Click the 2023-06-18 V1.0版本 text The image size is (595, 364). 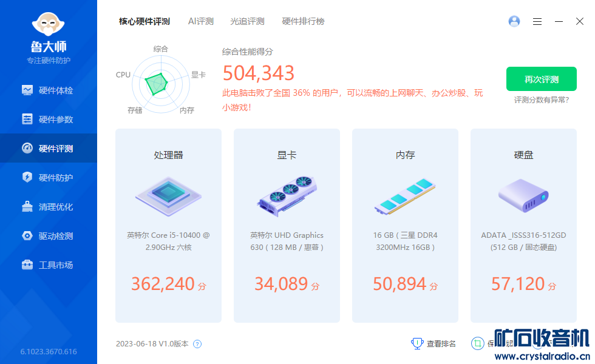152,344
